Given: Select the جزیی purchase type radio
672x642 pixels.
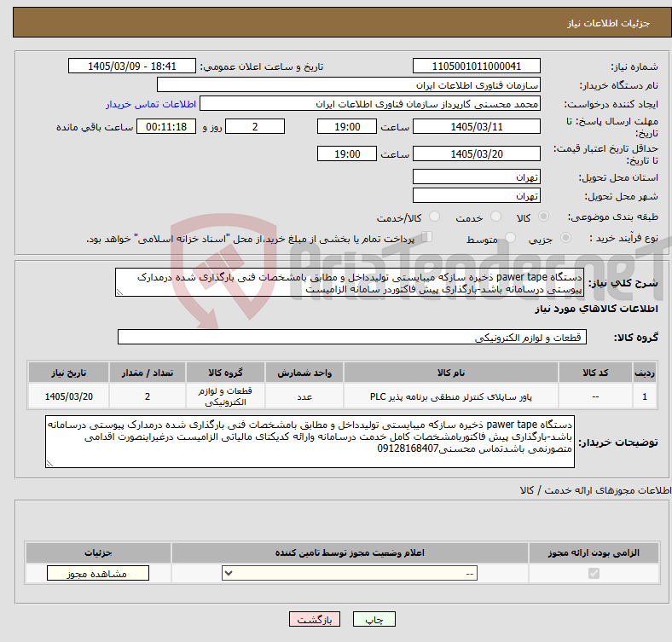Looking at the screenshot, I should [x=565, y=238].
